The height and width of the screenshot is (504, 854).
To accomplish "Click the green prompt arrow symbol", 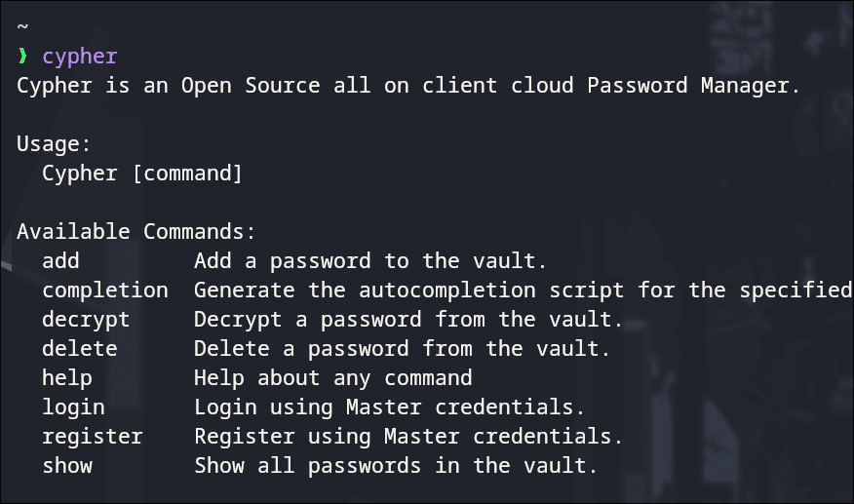I will 22,57.
